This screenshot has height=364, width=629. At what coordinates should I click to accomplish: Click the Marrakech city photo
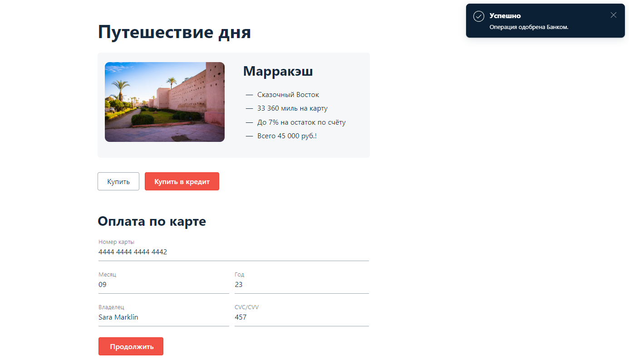(x=165, y=102)
